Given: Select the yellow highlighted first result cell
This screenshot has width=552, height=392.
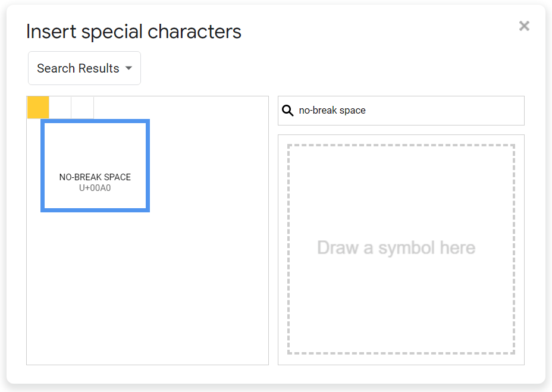Looking at the screenshot, I should coord(38,108).
